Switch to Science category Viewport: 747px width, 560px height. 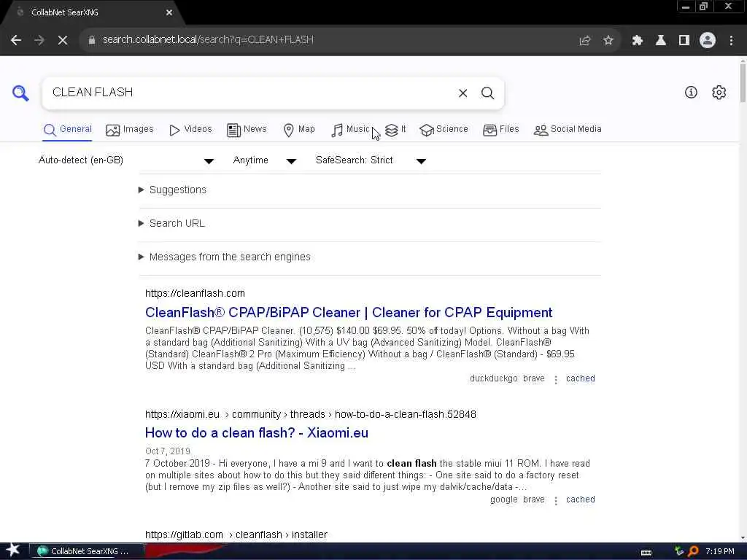[444, 130]
